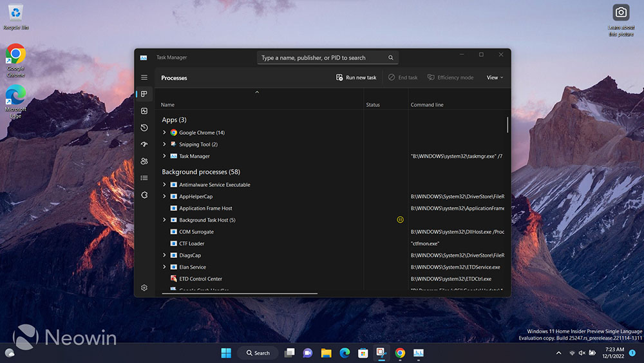Image resolution: width=644 pixels, height=363 pixels.
Task: Expand the Google Chrome process group
Action: tap(164, 133)
